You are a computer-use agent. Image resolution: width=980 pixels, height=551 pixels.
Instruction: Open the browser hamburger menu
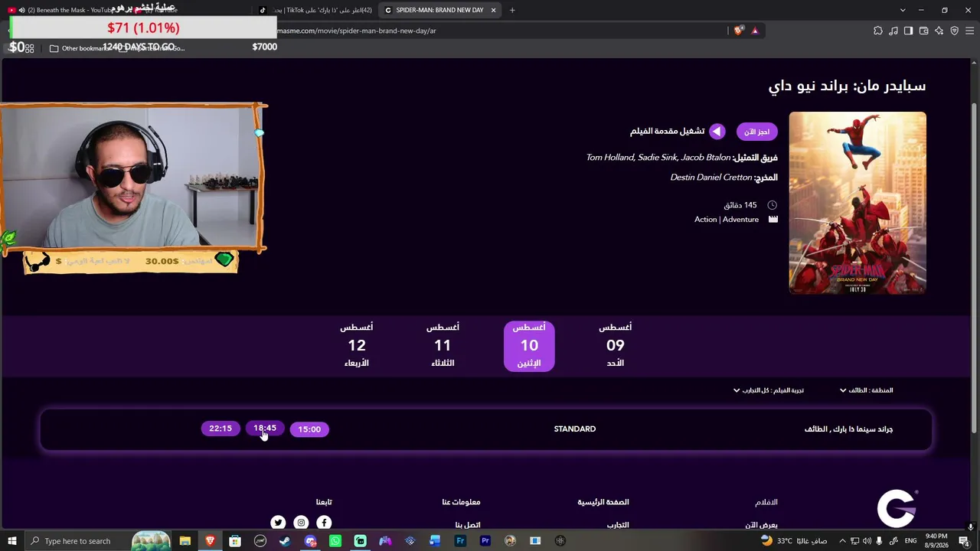coord(969,31)
